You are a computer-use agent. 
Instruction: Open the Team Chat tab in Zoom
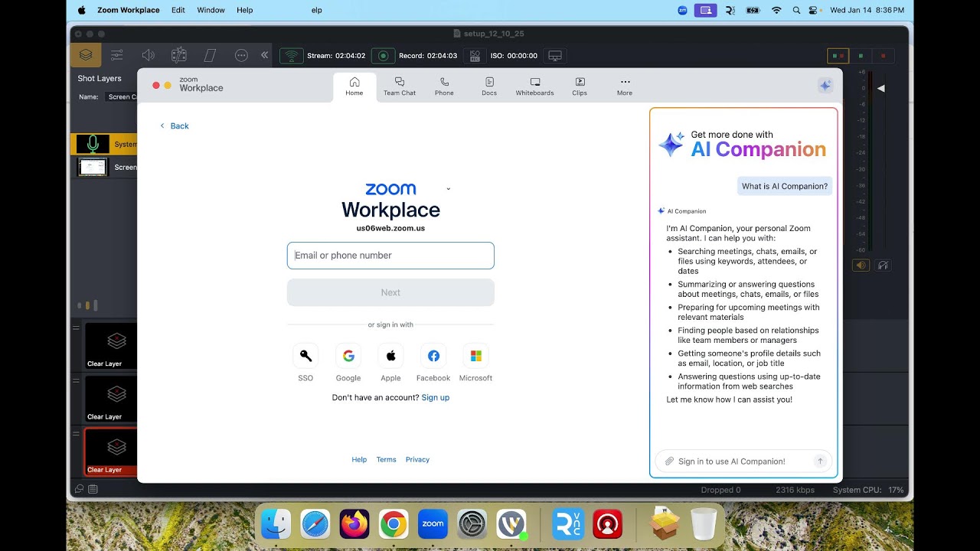click(x=400, y=86)
